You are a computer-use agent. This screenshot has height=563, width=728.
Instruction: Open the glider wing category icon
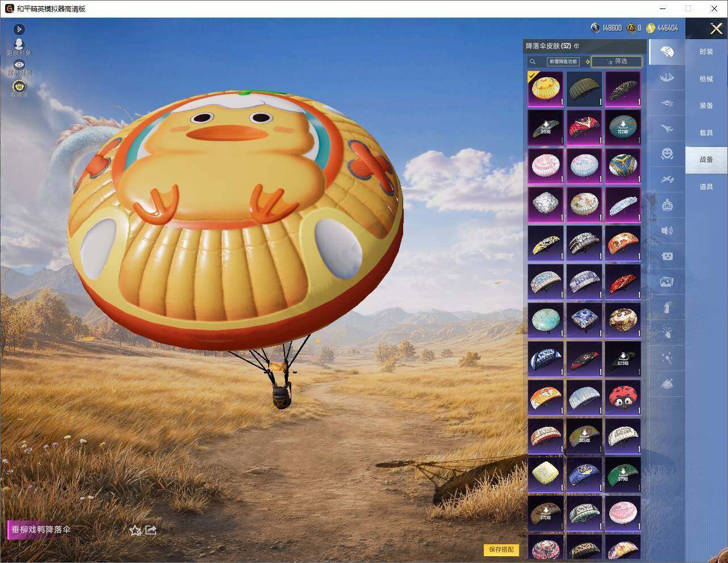pyautogui.click(x=667, y=78)
